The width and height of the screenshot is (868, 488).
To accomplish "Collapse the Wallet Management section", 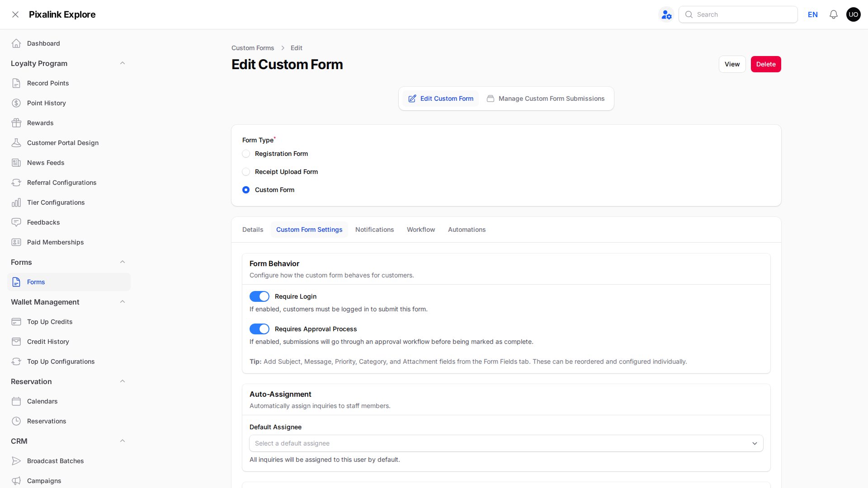I will (x=123, y=302).
